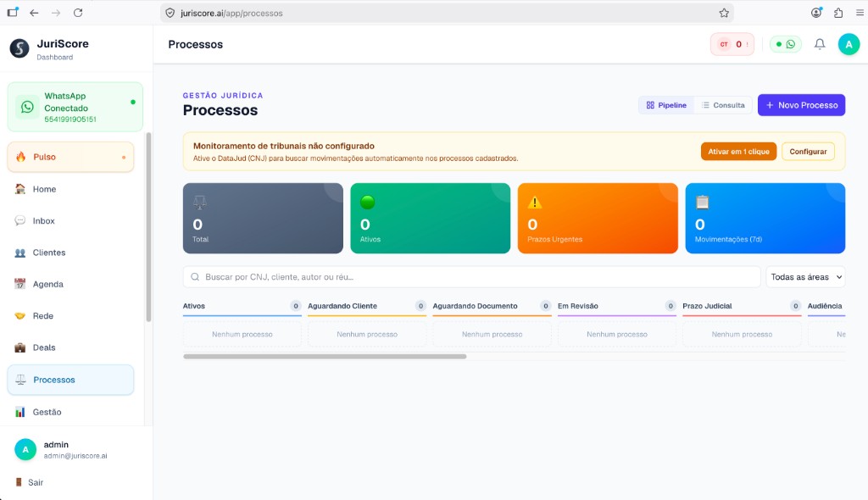Viewport: 868px width, 500px height.
Task: Open Gestão section
Action: [70, 412]
